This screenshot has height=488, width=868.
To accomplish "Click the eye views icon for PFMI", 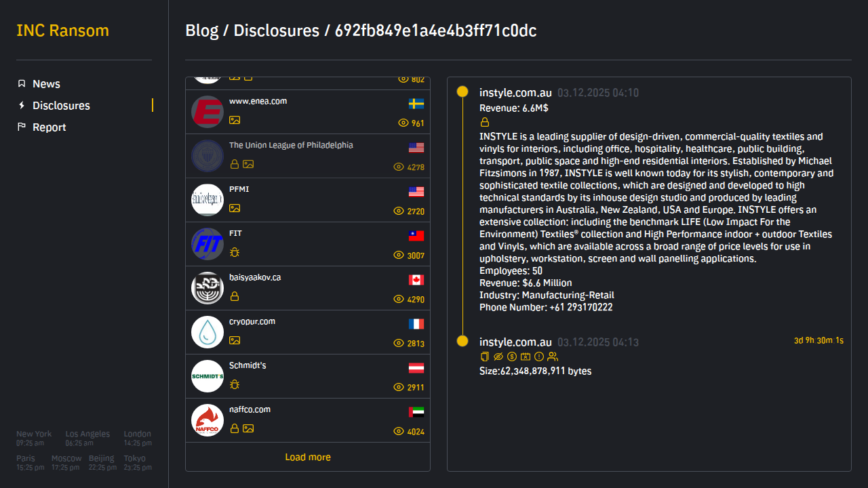I will (399, 211).
